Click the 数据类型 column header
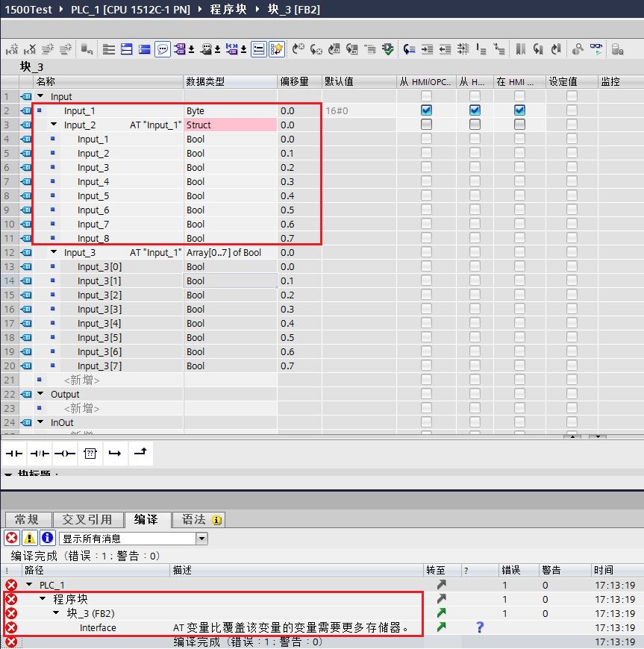Screen dimensions: 644x649 [230, 81]
